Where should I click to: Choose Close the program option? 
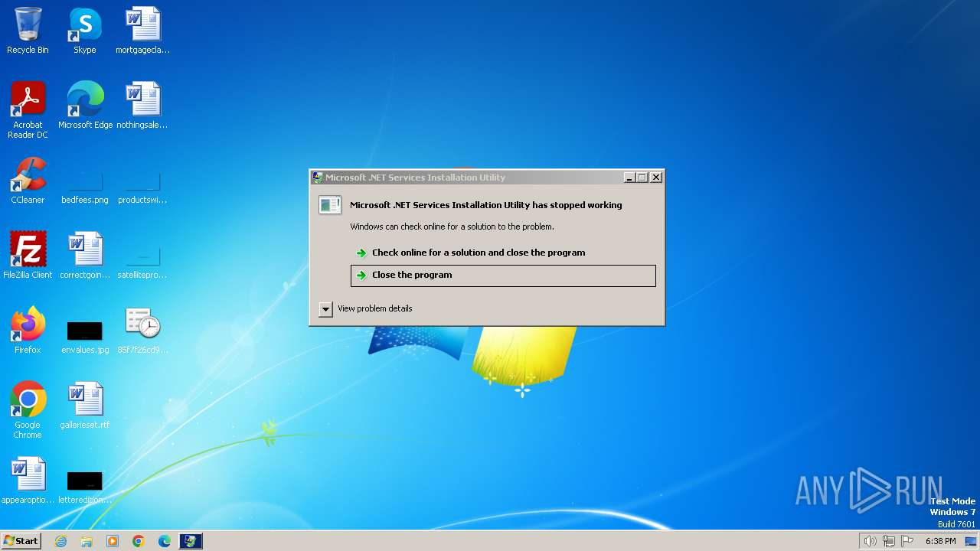[x=503, y=275]
